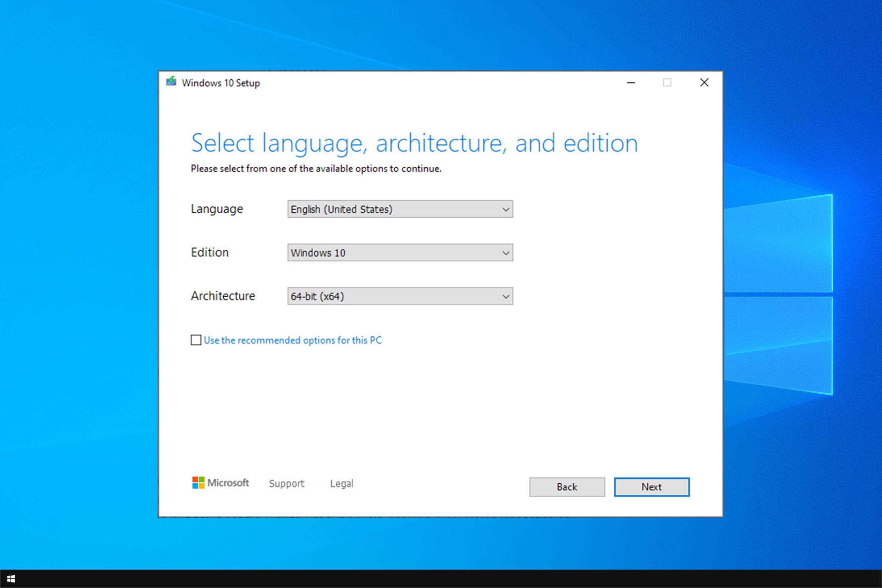This screenshot has width=882, height=588.
Task: Click the 'Windows 10 Setup' title text
Action: (x=221, y=83)
